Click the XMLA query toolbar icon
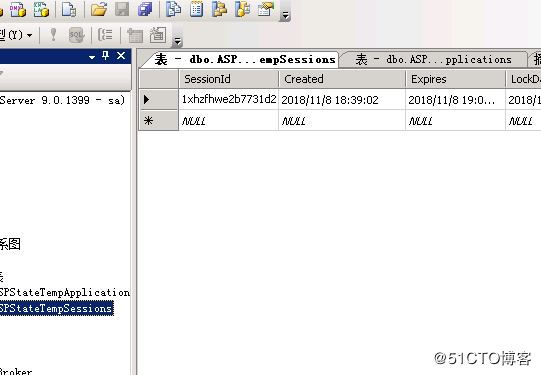The height and width of the screenshot is (375, 541). click(x=41, y=9)
